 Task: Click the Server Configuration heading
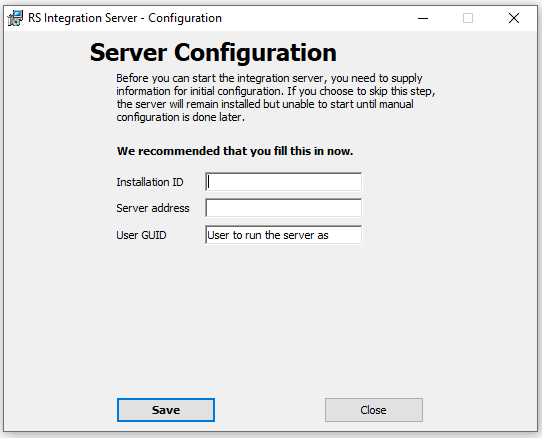(213, 53)
